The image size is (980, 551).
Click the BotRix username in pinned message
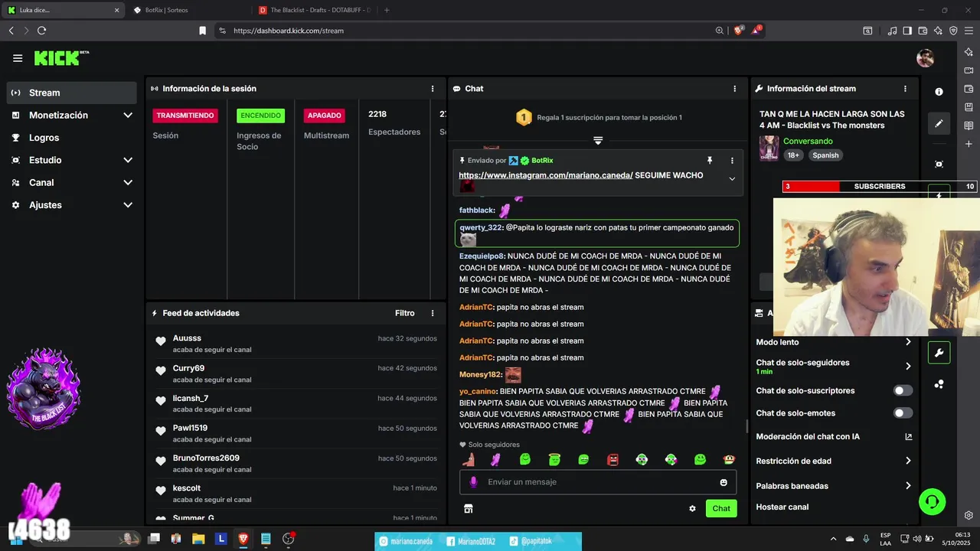pyautogui.click(x=542, y=161)
